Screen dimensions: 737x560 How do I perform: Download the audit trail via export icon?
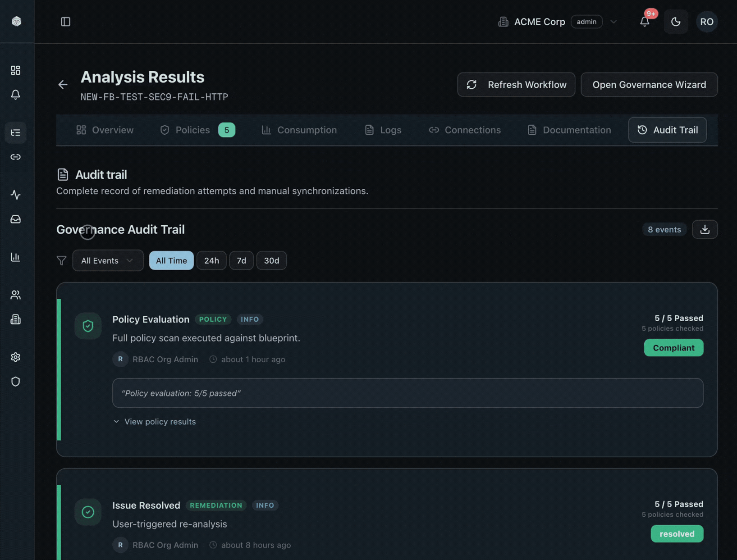(x=705, y=229)
